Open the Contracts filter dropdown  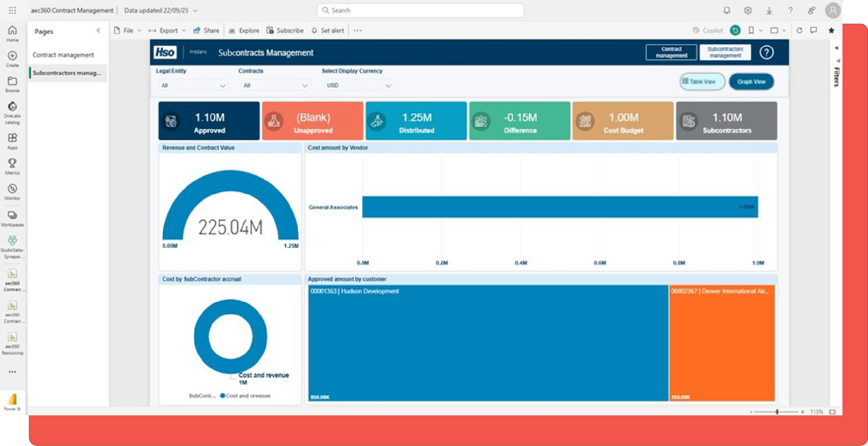coord(275,85)
